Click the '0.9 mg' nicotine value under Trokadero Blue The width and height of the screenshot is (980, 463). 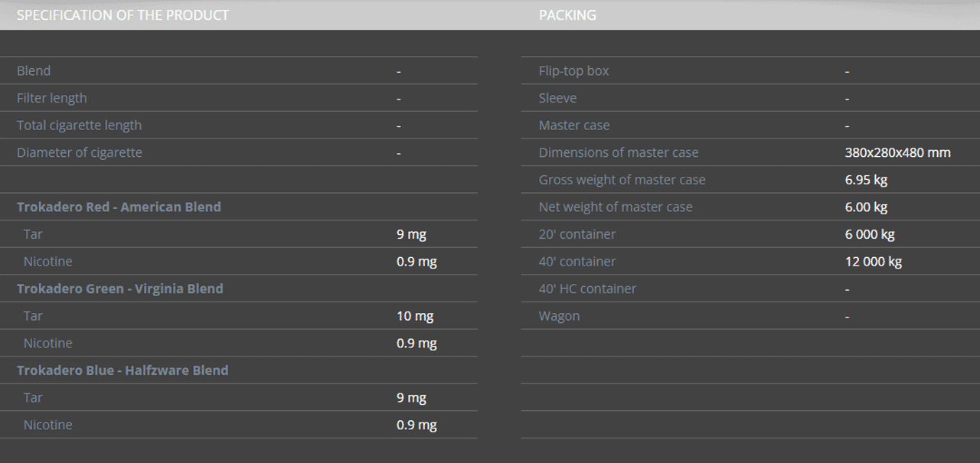[x=416, y=425]
